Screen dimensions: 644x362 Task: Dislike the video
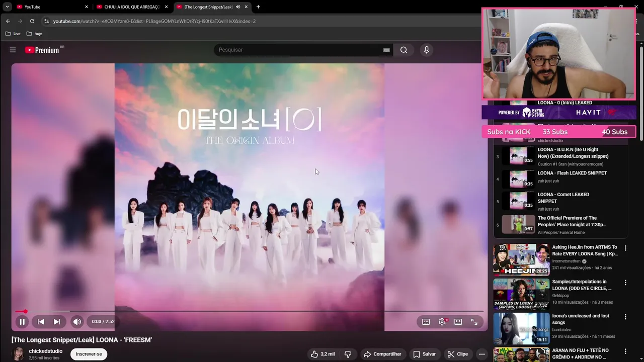348,354
